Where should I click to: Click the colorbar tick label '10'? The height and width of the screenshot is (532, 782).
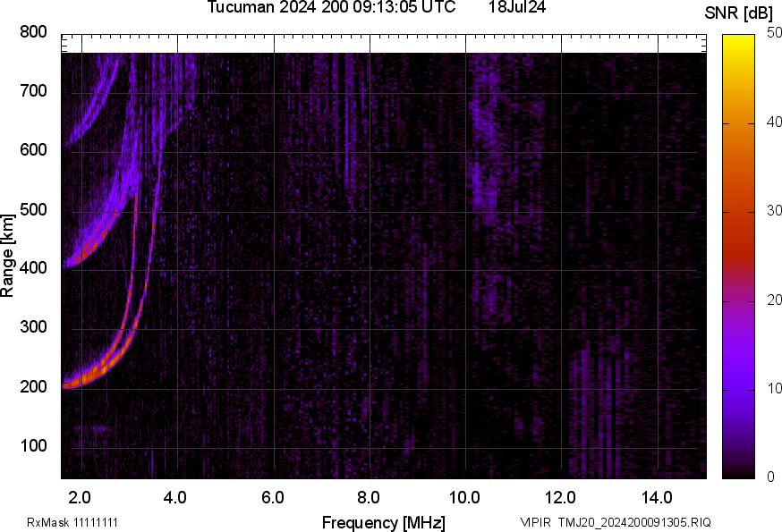(x=774, y=389)
